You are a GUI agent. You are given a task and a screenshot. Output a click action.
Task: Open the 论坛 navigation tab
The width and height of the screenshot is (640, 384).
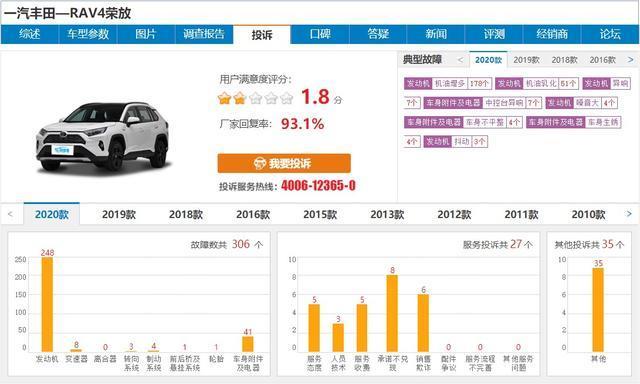click(610, 34)
